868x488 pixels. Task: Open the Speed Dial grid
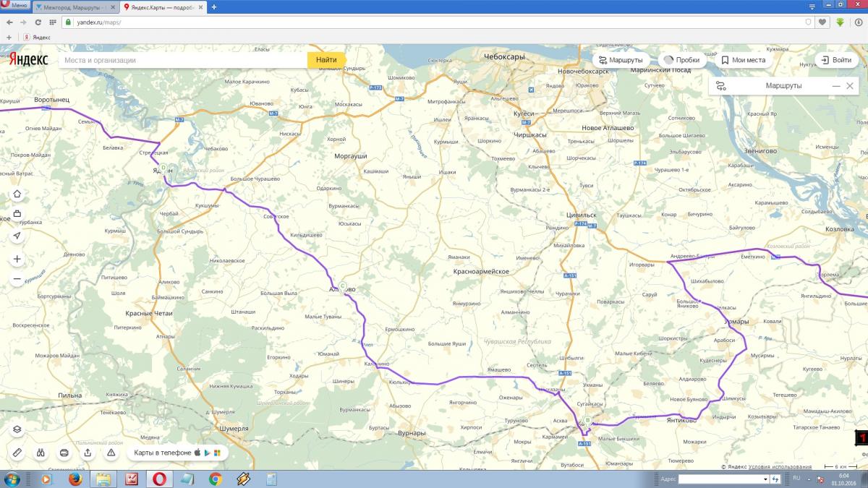point(52,22)
